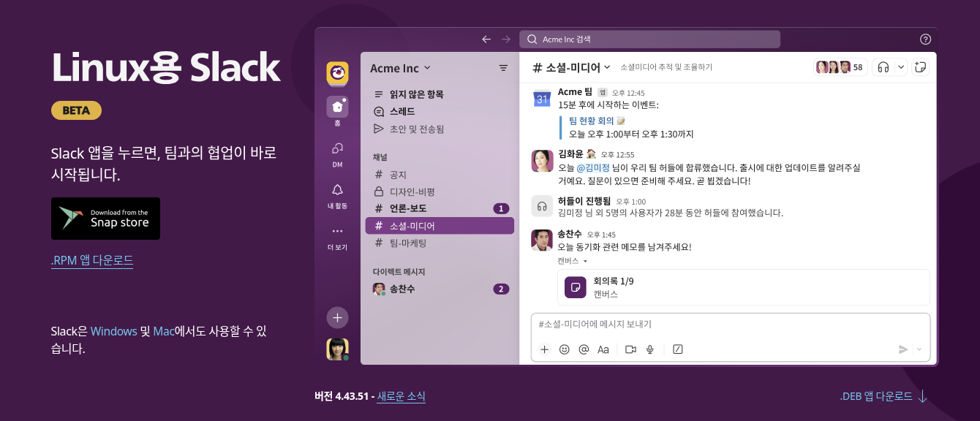
Task: Open the 소셜-미디어 channel name dropdown
Action: tap(570, 67)
